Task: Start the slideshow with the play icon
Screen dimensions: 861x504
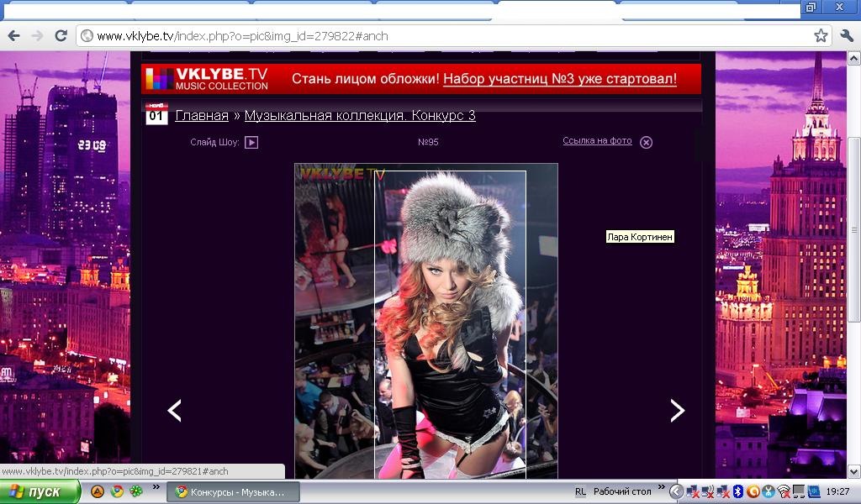Action: (251, 142)
